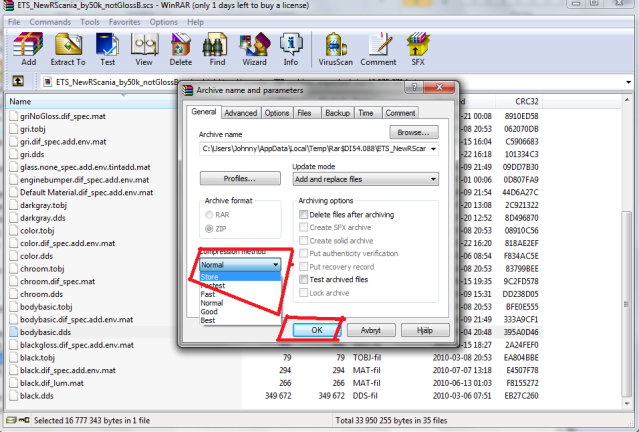Enable Test archived files checkbox
Viewport: 639px width, 432px height.
(x=303, y=279)
